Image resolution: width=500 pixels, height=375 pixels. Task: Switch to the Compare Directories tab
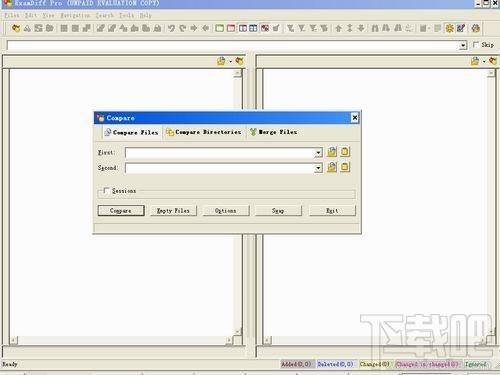204,132
